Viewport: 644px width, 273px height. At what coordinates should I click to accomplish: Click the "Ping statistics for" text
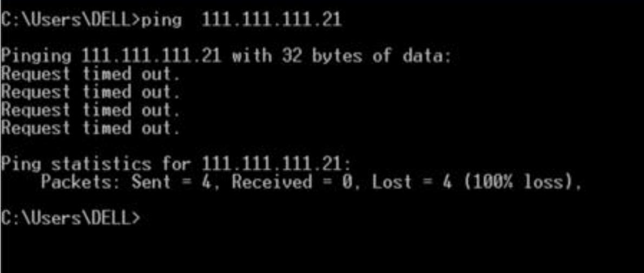(96, 165)
